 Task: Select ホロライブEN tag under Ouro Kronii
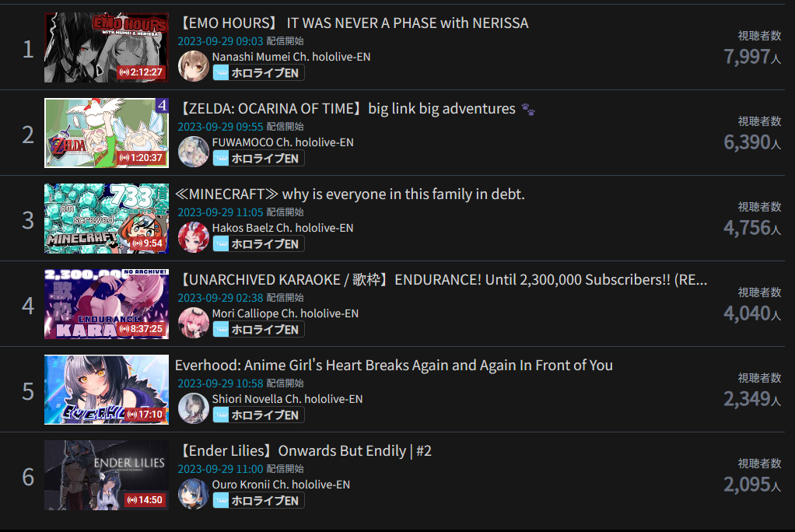[x=258, y=501]
